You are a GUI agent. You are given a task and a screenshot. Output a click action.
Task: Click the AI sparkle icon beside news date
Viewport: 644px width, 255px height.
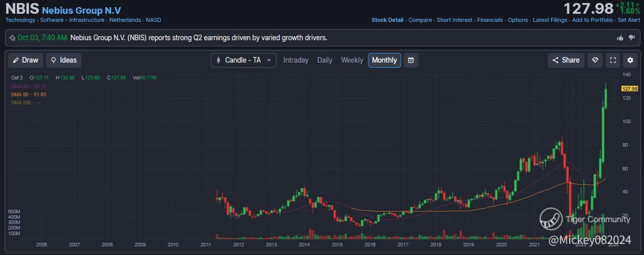(x=12, y=38)
